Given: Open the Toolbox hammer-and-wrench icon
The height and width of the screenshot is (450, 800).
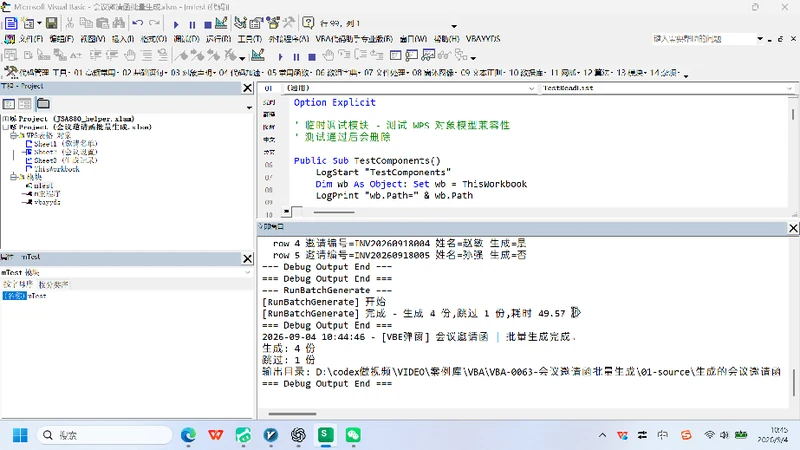Looking at the screenshot, I should click(x=289, y=23).
